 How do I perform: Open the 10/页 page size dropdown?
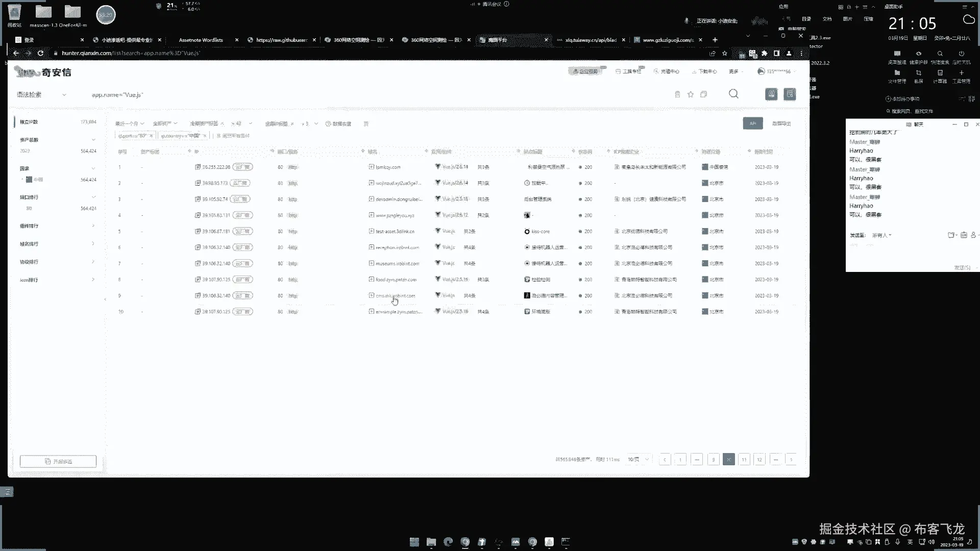pos(639,459)
